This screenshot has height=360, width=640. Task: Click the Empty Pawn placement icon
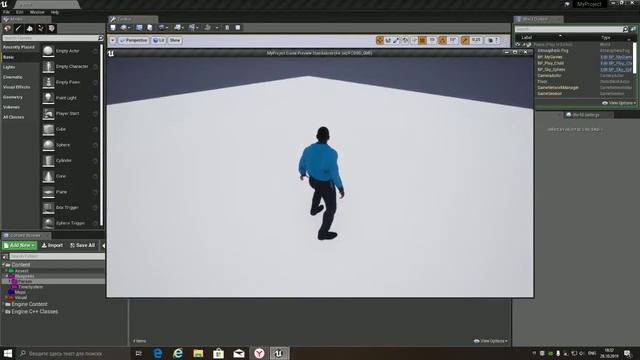pos(48,82)
